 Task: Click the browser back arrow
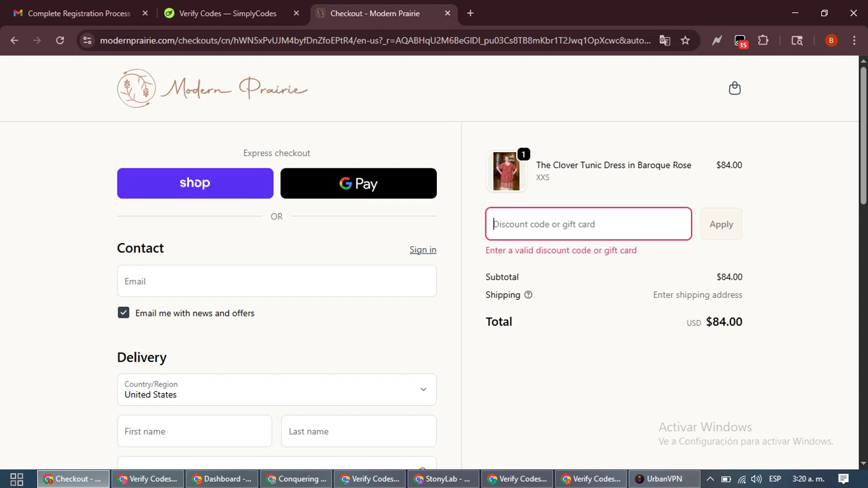[14, 41]
